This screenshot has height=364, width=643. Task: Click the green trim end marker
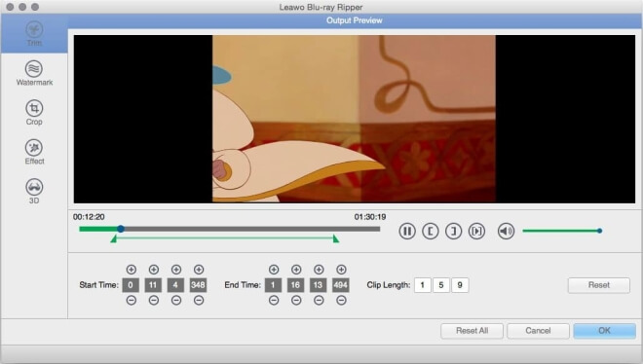pos(336,238)
